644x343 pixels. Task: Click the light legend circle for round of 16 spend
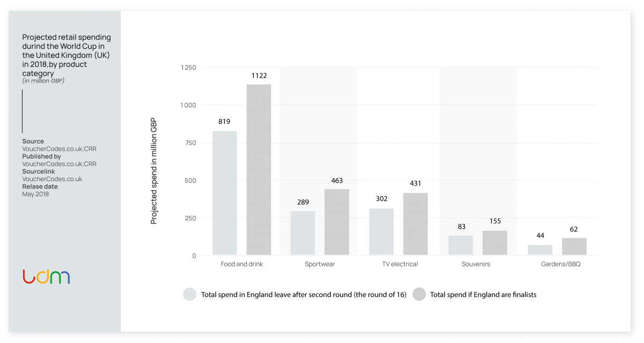190,294
